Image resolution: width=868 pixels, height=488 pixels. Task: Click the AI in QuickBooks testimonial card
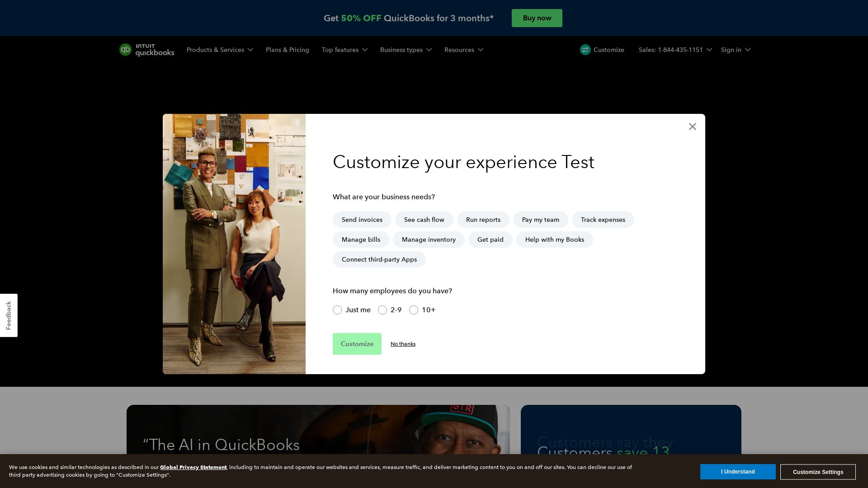[x=318, y=429]
